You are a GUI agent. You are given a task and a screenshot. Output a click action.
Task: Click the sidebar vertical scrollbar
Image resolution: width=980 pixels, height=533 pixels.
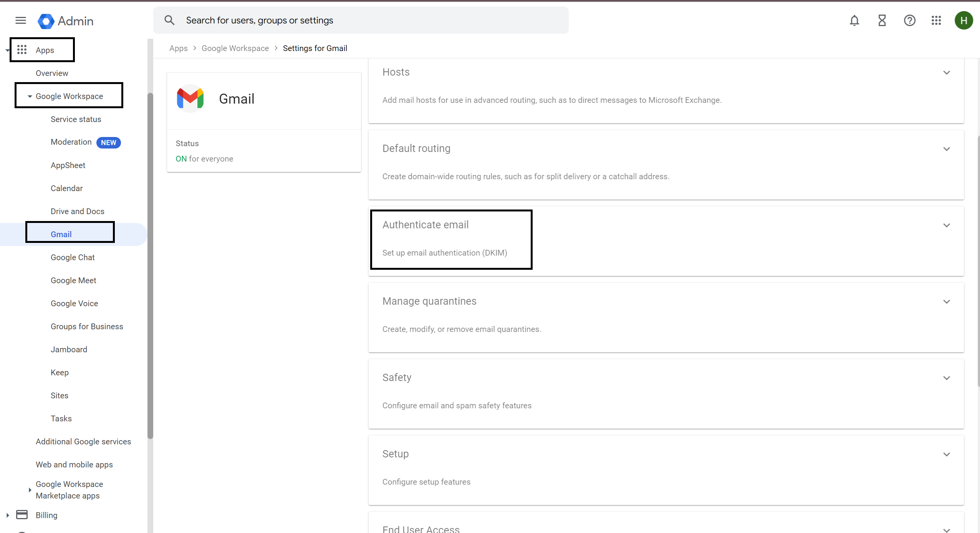[x=150, y=265]
